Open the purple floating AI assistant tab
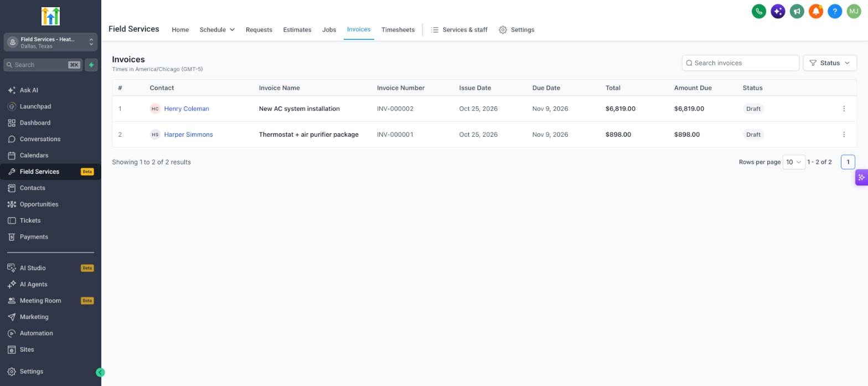Image resolution: width=868 pixels, height=386 pixels. (x=861, y=178)
